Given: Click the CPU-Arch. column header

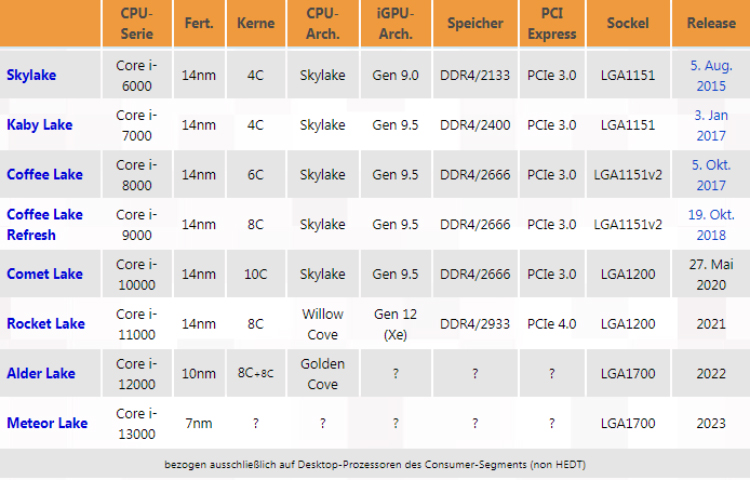Looking at the screenshot, I should pyautogui.click(x=323, y=23).
